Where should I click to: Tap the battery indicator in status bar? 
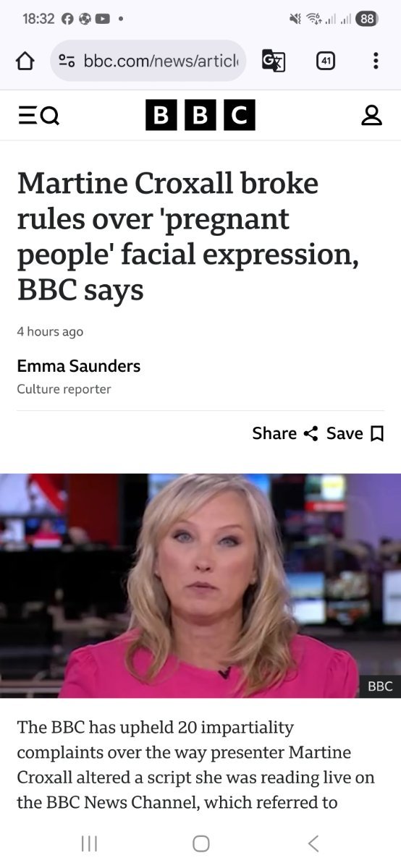pyautogui.click(x=367, y=19)
